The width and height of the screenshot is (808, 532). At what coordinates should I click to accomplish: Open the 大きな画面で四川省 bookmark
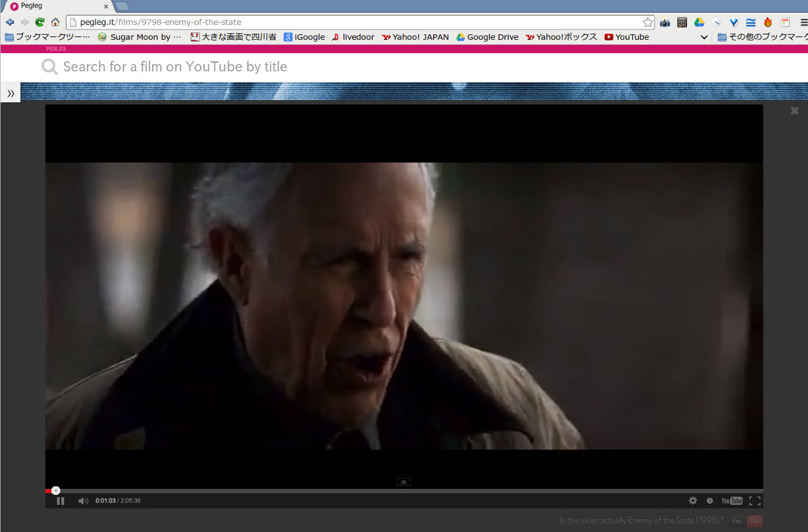234,37
